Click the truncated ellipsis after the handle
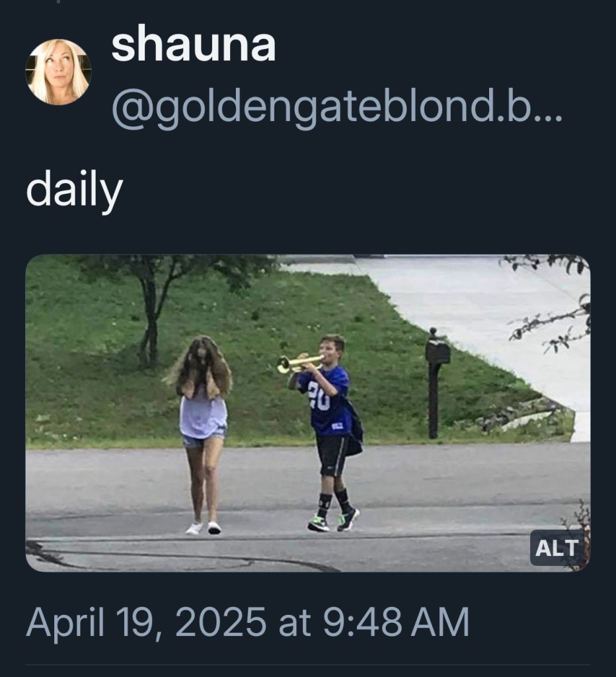Screen dimensions: 616x677 pos(550,116)
